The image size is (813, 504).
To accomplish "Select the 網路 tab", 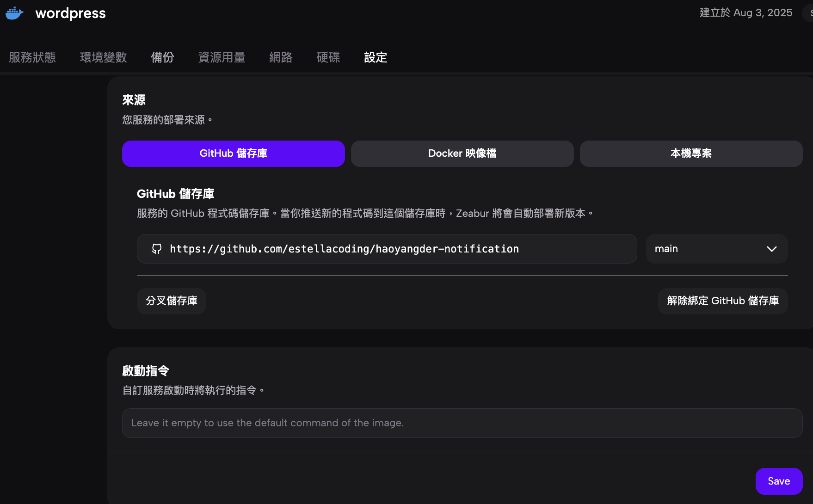I will click(281, 57).
